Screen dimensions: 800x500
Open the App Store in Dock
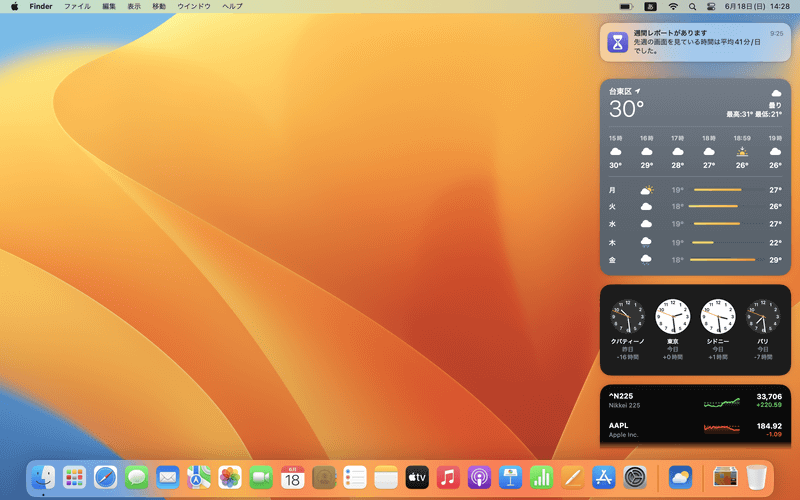click(604, 478)
